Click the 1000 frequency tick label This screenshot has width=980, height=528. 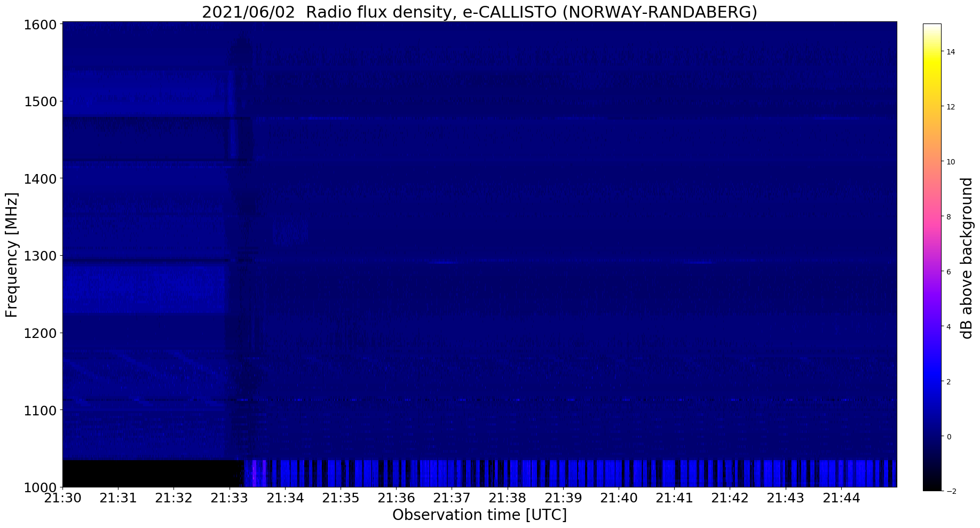click(41, 487)
